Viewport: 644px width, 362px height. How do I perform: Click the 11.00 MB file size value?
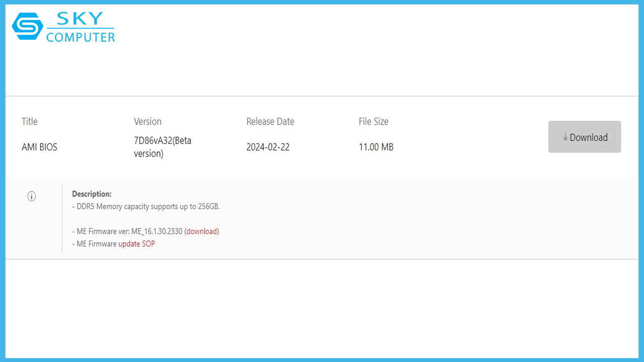[x=376, y=147]
